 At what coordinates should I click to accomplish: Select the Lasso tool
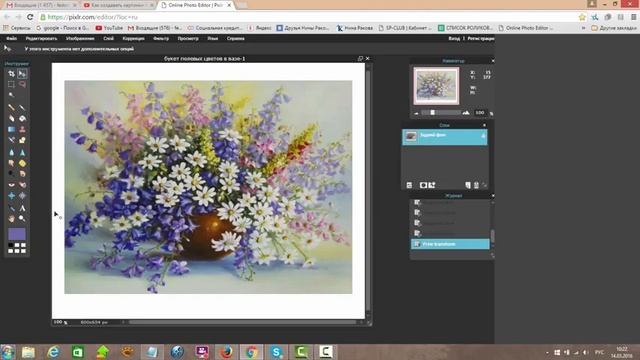[22, 84]
